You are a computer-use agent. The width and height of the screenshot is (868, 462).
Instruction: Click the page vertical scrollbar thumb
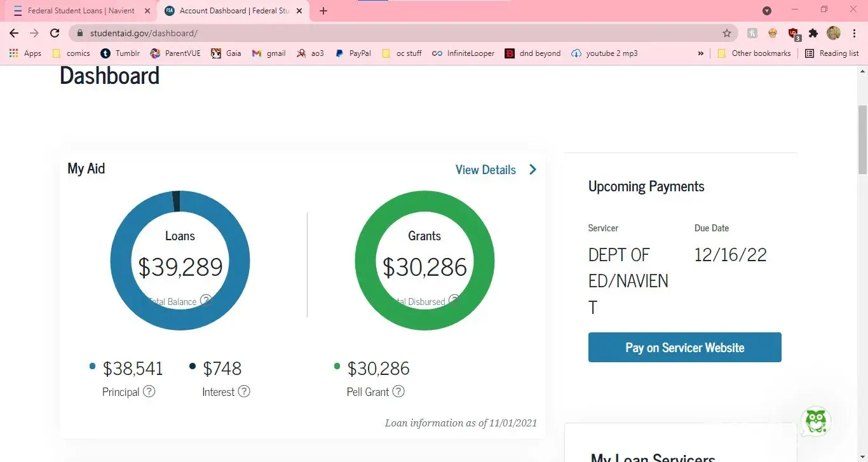[862, 140]
